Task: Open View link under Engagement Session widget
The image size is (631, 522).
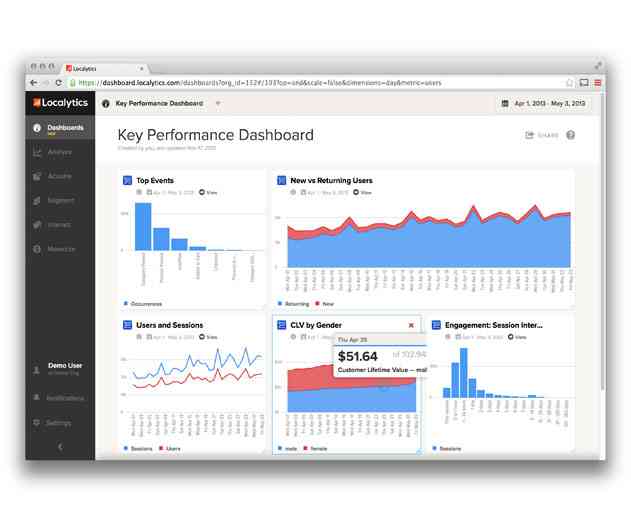Action: (x=517, y=337)
